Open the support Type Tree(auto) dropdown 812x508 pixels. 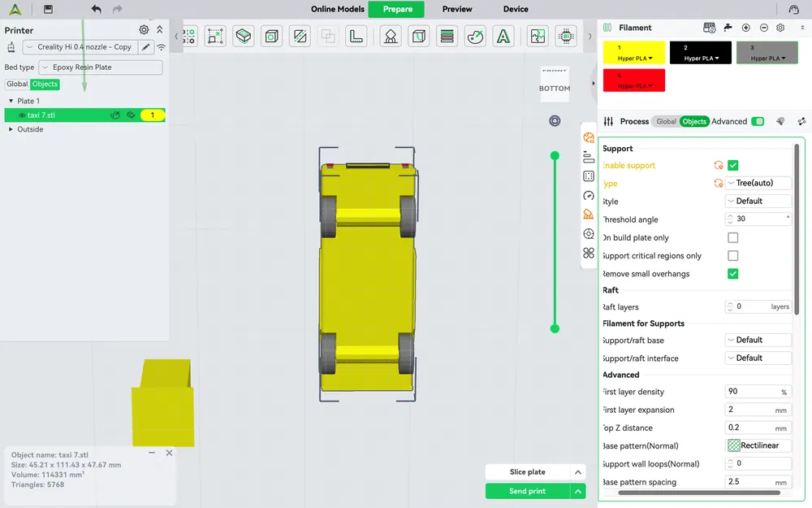[758, 183]
